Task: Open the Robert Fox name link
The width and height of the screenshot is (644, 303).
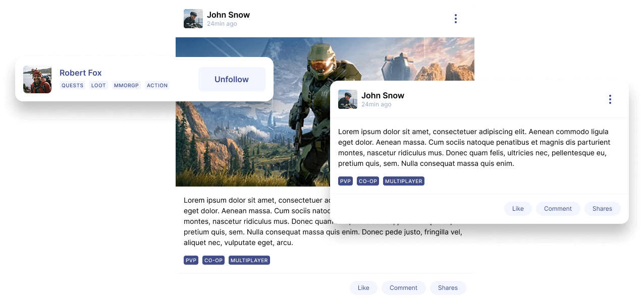Action: (81, 73)
